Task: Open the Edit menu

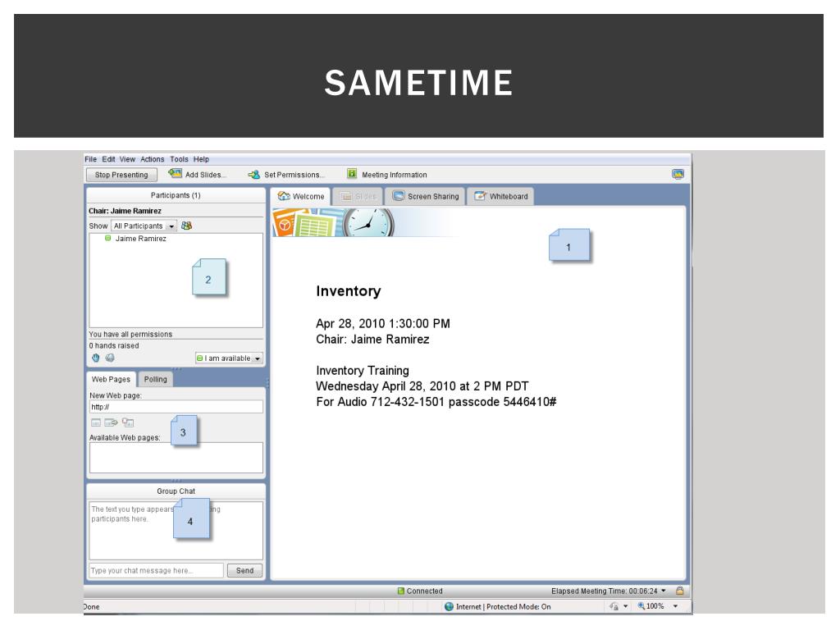Action: point(109,159)
